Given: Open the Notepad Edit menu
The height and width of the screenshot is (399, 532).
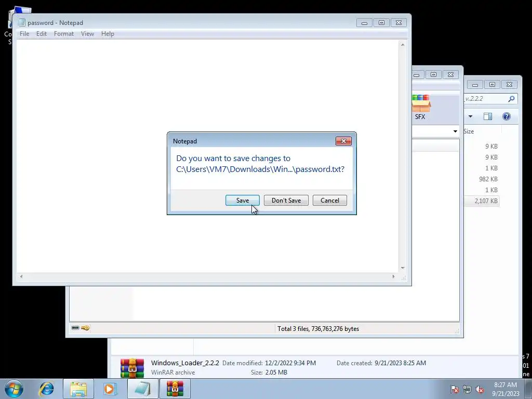Looking at the screenshot, I should point(42,34).
